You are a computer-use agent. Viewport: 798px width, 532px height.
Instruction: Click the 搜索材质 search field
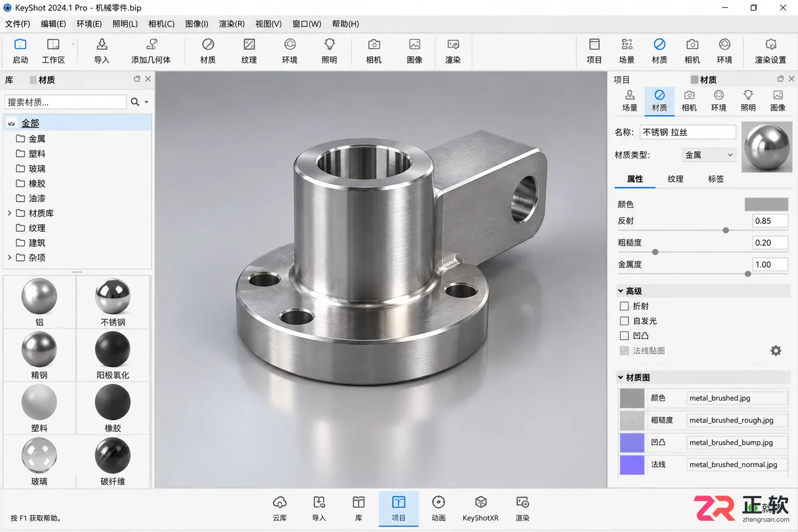click(65, 102)
